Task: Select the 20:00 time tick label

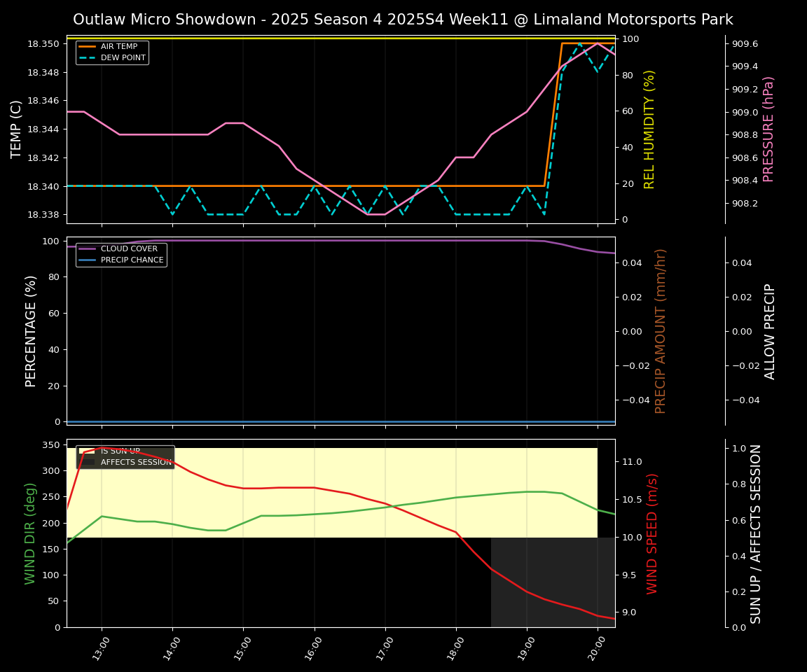Action: click(597, 648)
